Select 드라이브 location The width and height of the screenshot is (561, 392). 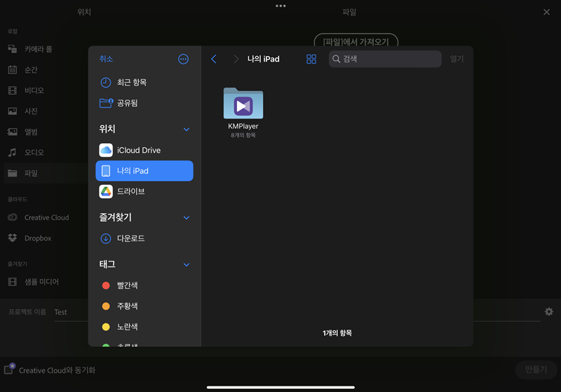point(144,191)
